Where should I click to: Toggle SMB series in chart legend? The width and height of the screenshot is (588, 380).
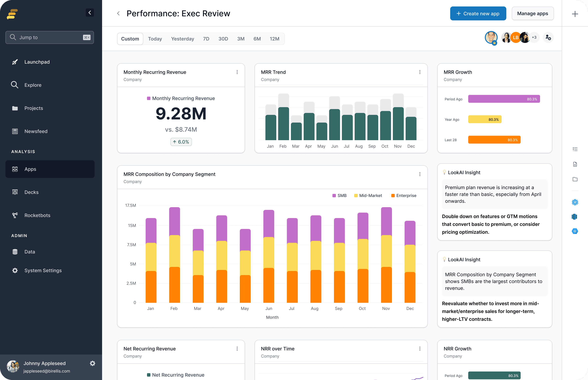[x=339, y=196]
